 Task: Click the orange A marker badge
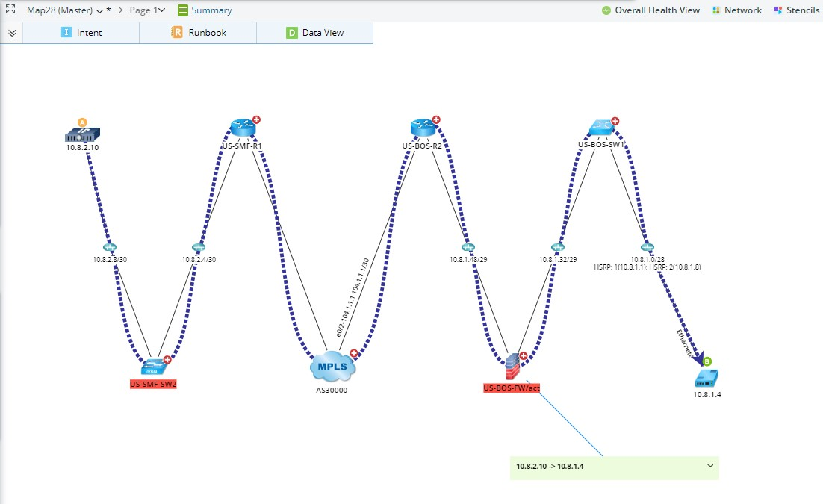pos(82,122)
